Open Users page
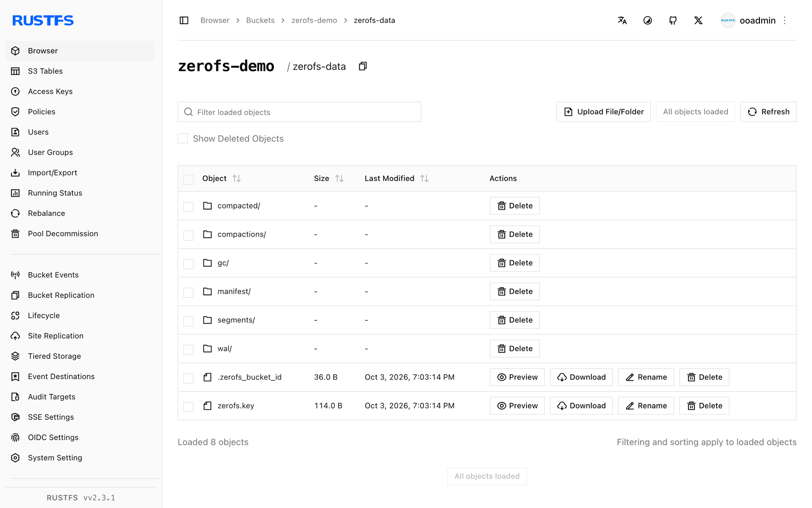The image size is (812, 508). click(x=80, y=132)
